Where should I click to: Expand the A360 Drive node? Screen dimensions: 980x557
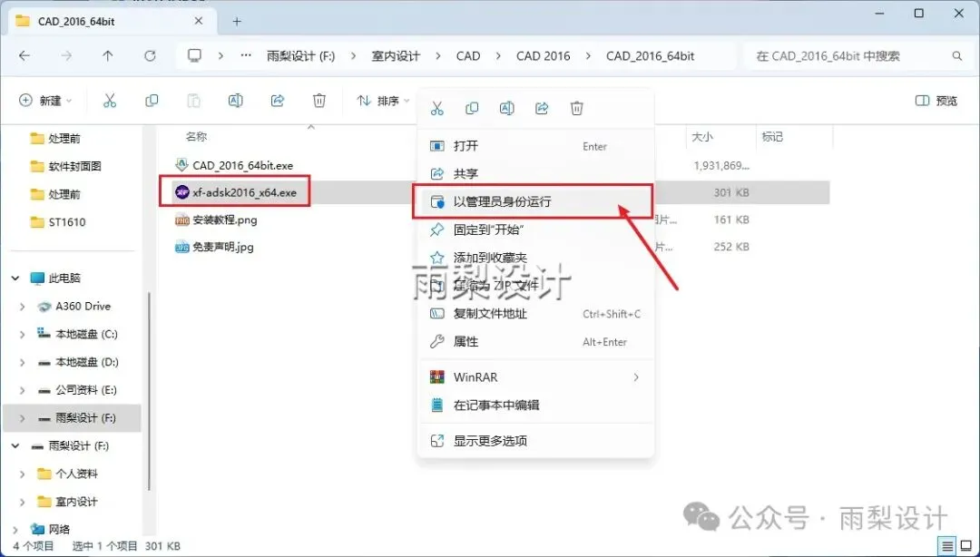(23, 307)
